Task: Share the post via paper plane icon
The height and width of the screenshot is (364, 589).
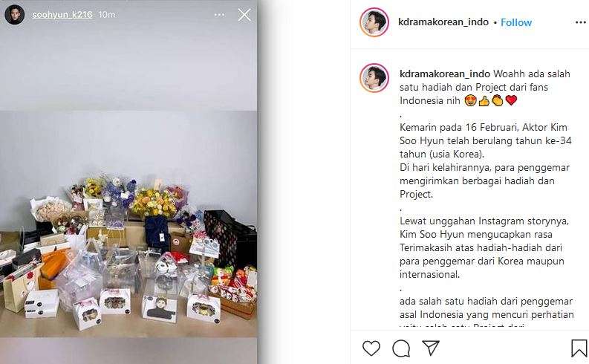Action: click(x=431, y=348)
